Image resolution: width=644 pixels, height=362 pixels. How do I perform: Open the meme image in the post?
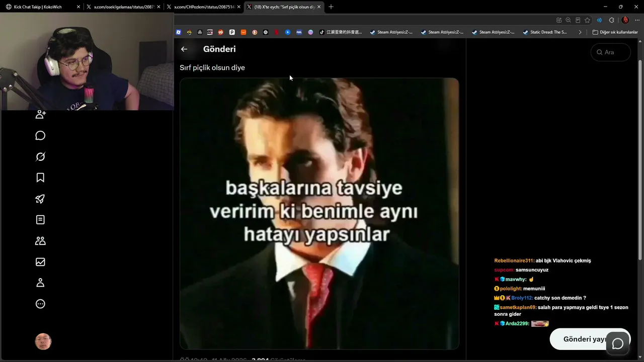pos(319,214)
